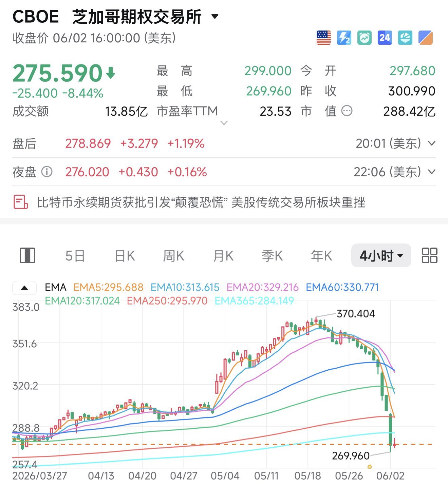The width and height of the screenshot is (448, 487).
Task: Open the stock name dropdown arrow beside 芝加哥期权交易所
Action: click(215, 16)
